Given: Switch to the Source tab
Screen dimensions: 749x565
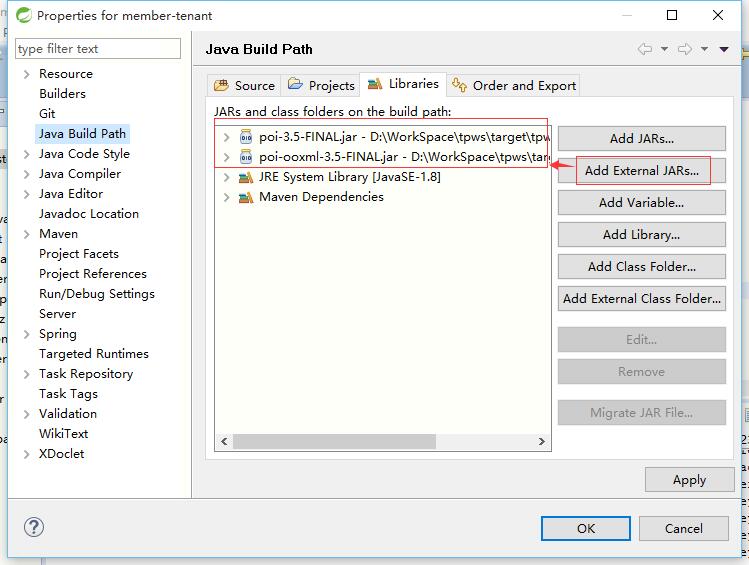Looking at the screenshot, I should (244, 85).
